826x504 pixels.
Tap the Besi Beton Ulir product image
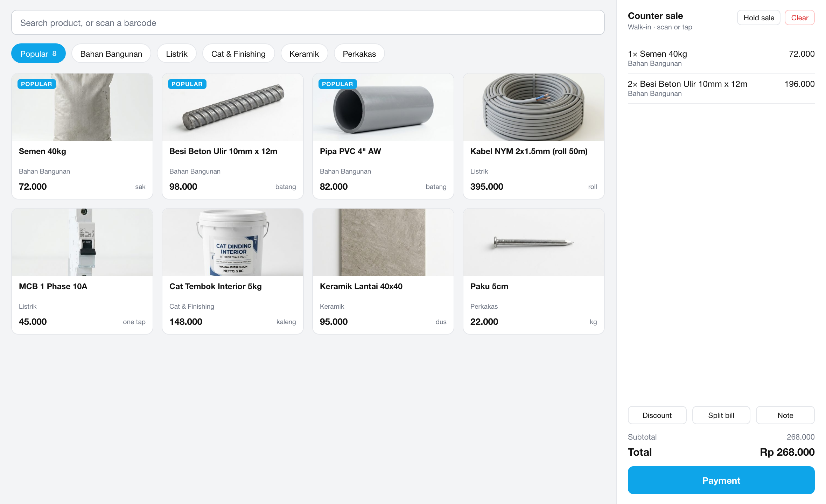(233, 107)
